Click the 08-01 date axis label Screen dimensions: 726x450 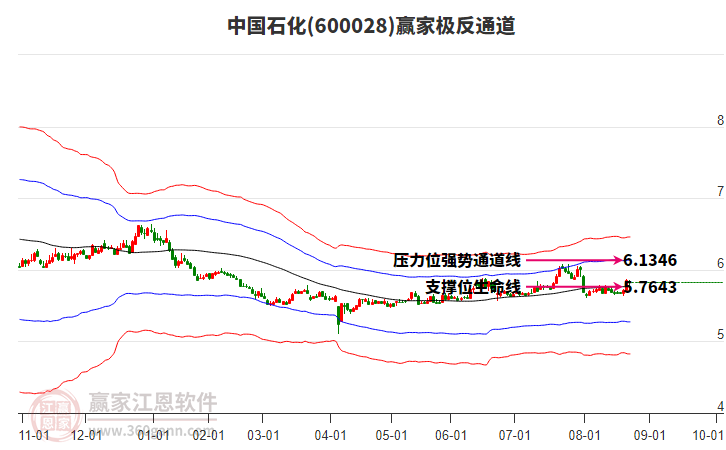tap(584, 436)
